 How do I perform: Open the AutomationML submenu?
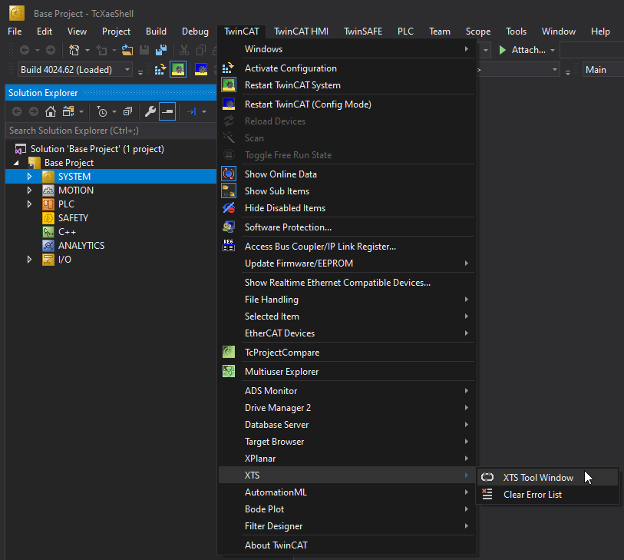347,492
